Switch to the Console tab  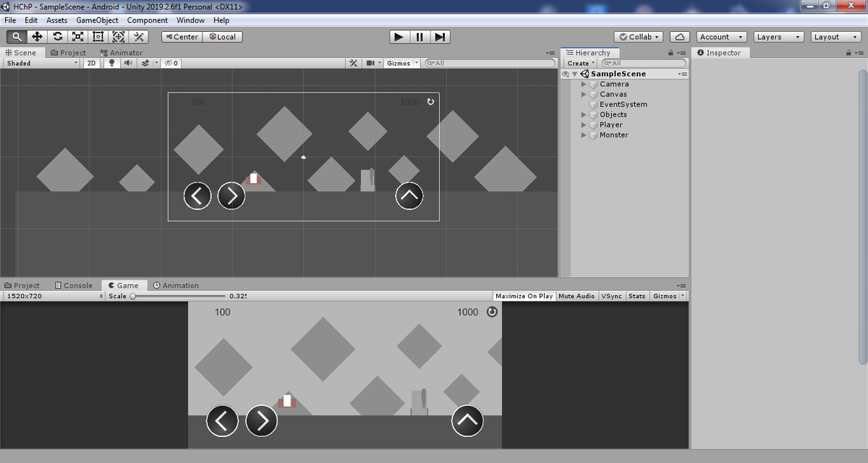[74, 285]
